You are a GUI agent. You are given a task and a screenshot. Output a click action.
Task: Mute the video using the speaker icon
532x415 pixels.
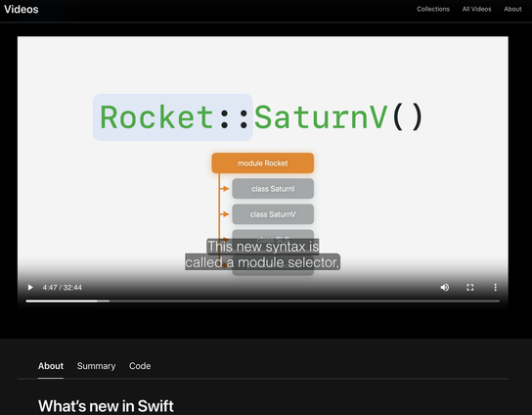pos(444,288)
